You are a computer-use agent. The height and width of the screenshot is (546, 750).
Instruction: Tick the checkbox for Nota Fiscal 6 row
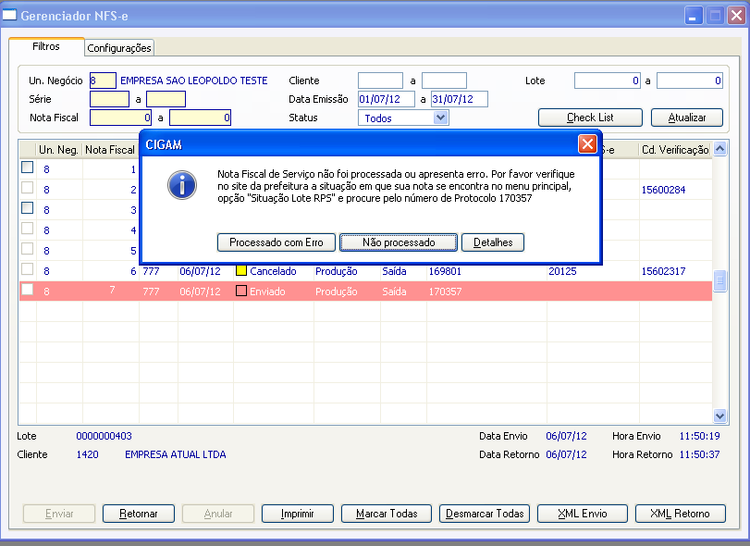pos(27,269)
